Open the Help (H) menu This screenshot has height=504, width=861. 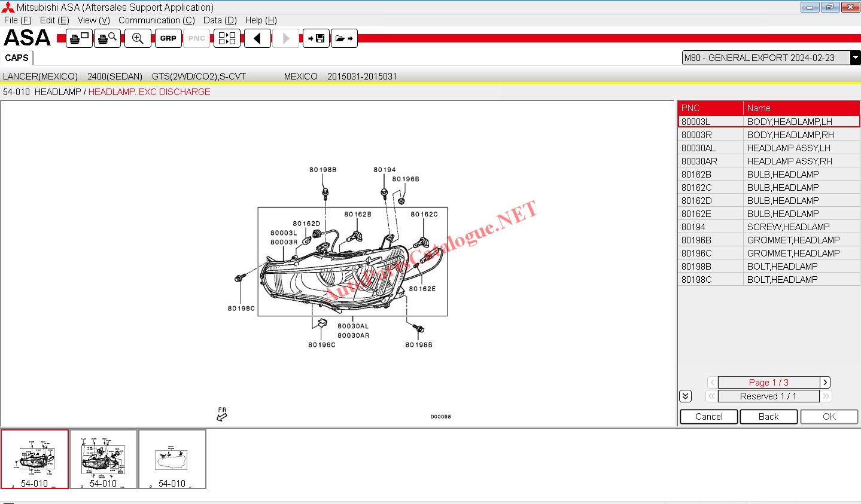pos(261,20)
